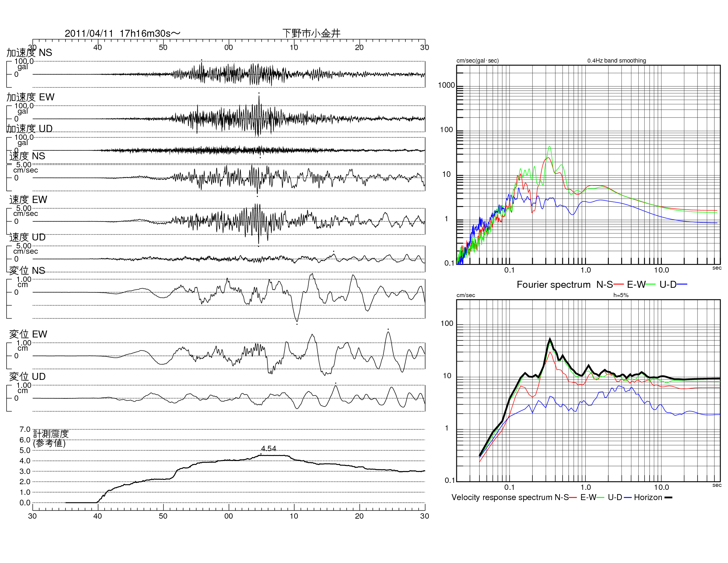Select the 加速度 EW label
This screenshot has height=563, width=728.
(30, 97)
